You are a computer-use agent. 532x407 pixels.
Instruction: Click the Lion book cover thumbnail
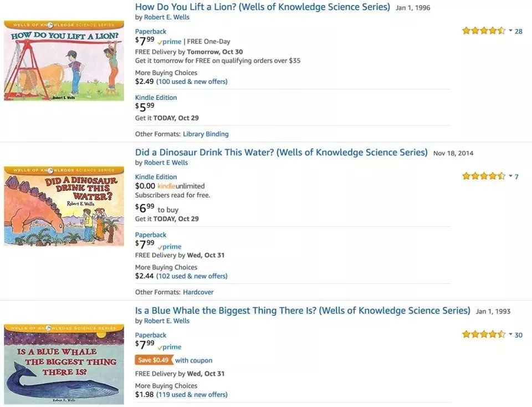pyautogui.click(x=64, y=61)
